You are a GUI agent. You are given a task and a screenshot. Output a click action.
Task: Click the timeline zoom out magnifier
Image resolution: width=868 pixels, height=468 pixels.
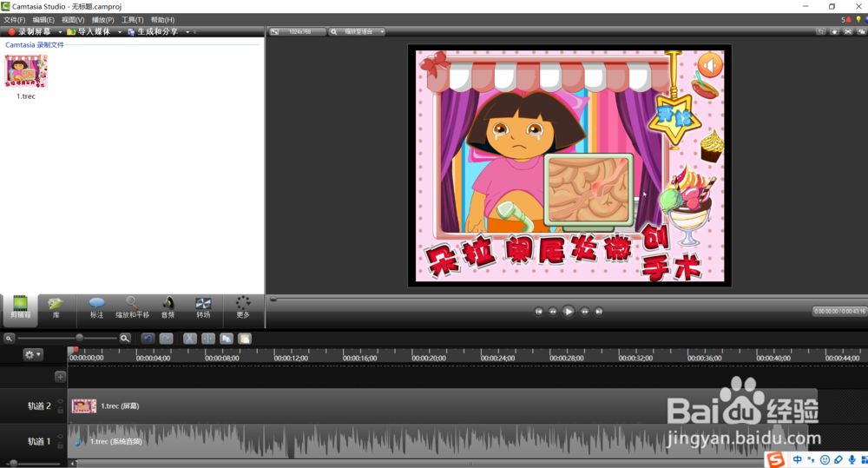coord(9,339)
